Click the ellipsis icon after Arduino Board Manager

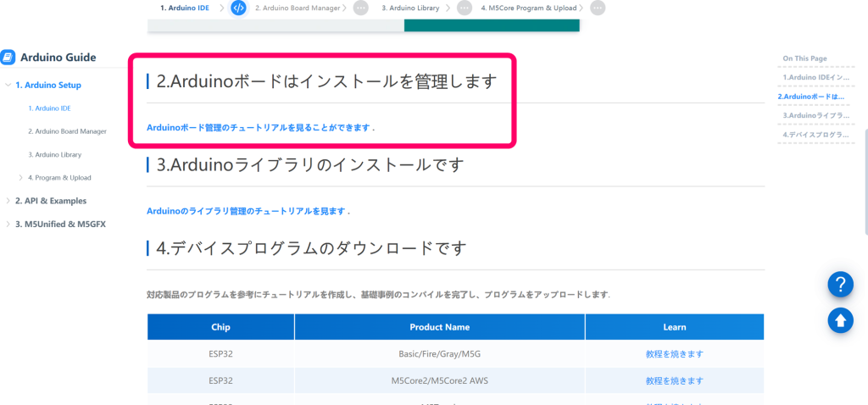pyautogui.click(x=360, y=8)
